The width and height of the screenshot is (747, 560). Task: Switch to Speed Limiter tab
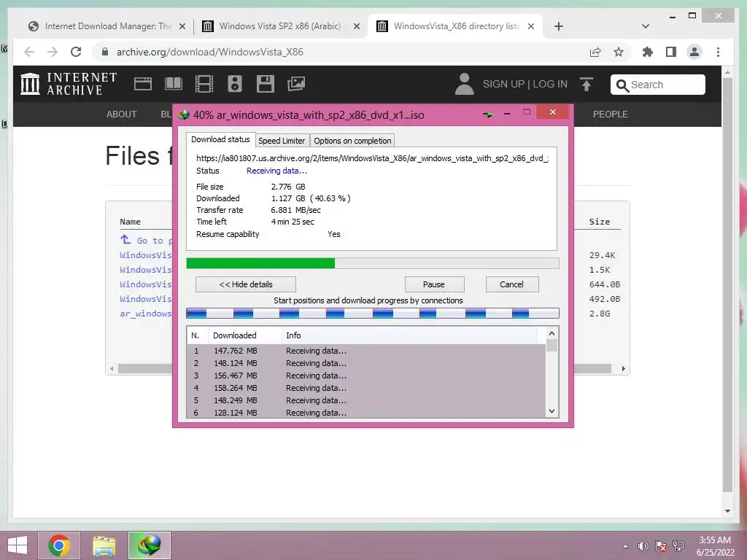coord(282,141)
